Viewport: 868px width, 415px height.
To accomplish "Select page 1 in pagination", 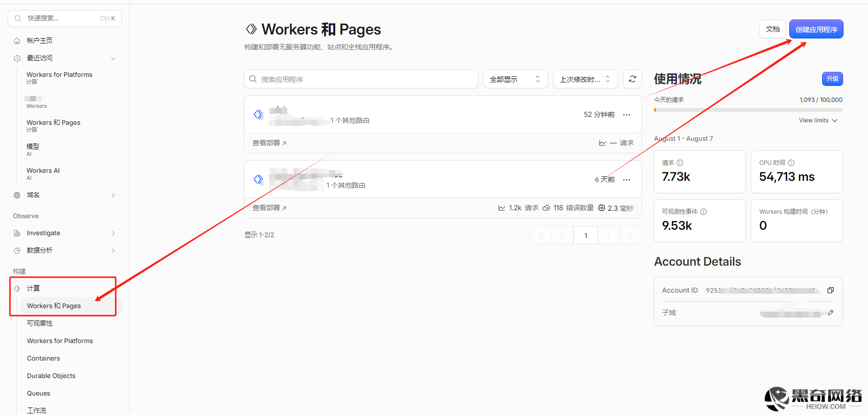I will [586, 235].
